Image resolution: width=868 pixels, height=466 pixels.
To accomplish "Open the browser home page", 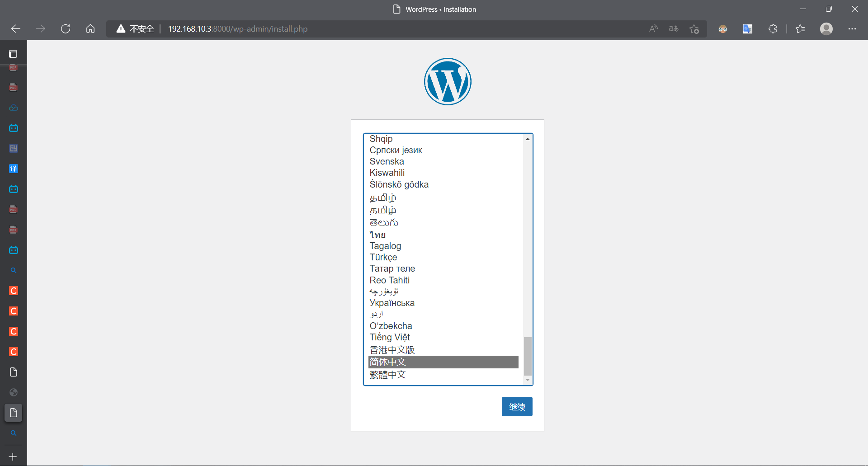I will pos(90,29).
